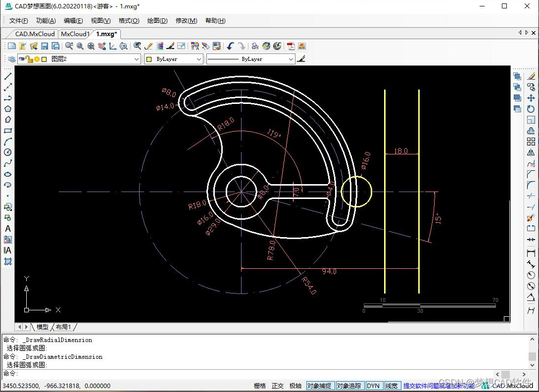The width and height of the screenshot is (539, 392).
Task: Switch to the CAD.MxCloud tab
Action: click(x=35, y=34)
